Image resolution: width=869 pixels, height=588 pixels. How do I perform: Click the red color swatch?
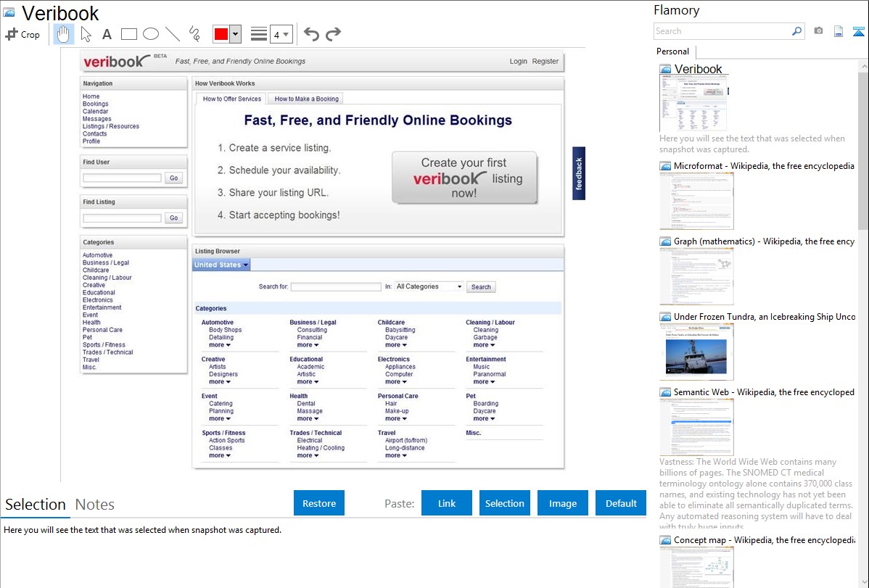click(221, 34)
